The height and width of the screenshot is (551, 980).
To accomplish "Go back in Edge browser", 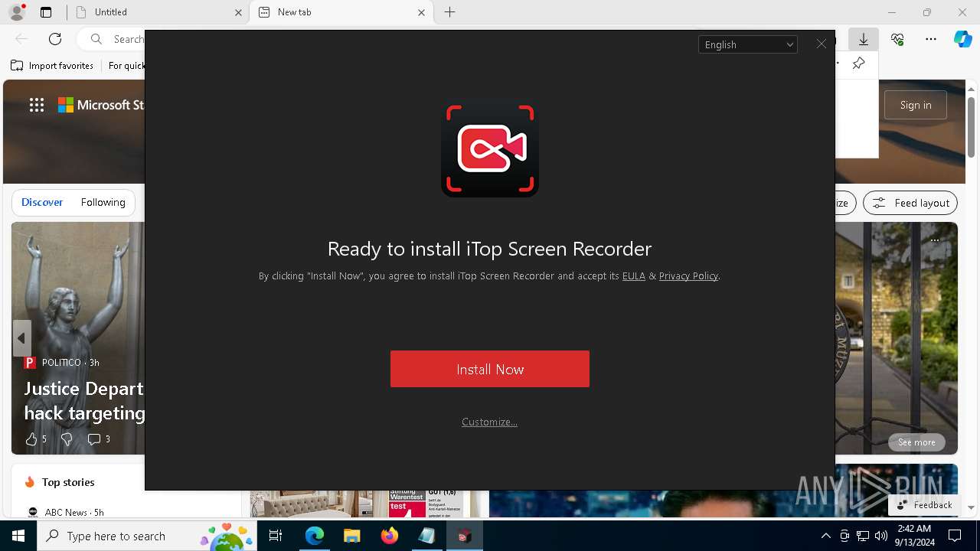I will pos(21,39).
